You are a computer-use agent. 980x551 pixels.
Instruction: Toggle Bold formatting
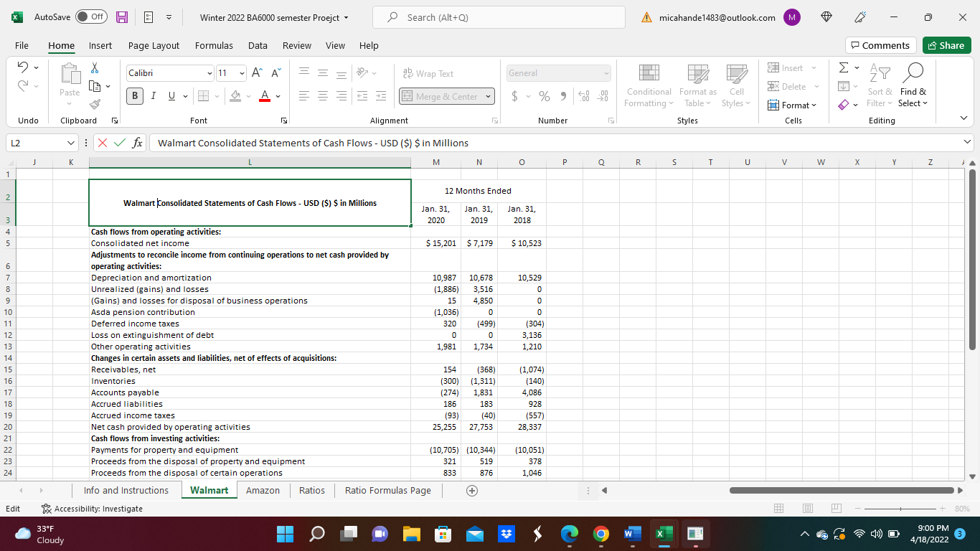[136, 96]
